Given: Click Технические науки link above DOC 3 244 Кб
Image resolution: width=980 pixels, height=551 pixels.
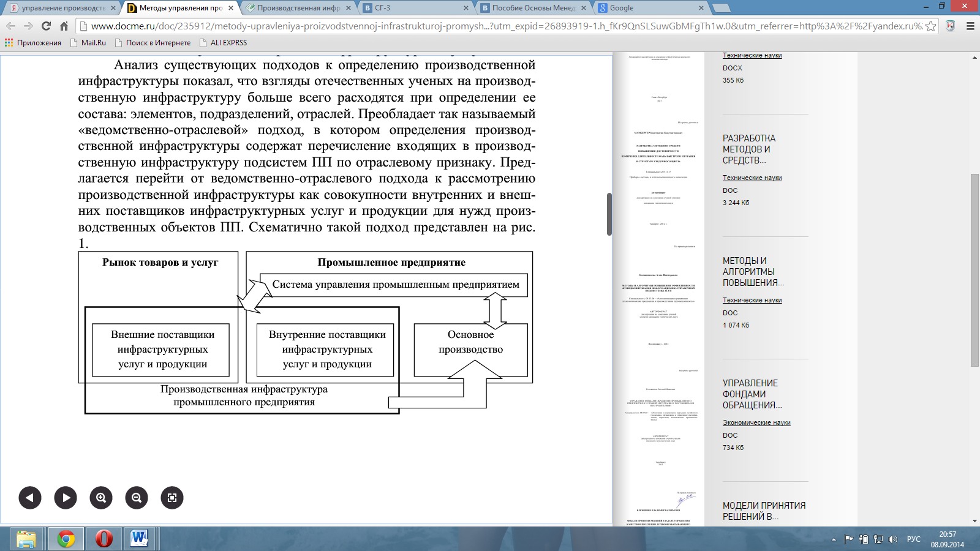Looking at the screenshot, I should click(752, 178).
